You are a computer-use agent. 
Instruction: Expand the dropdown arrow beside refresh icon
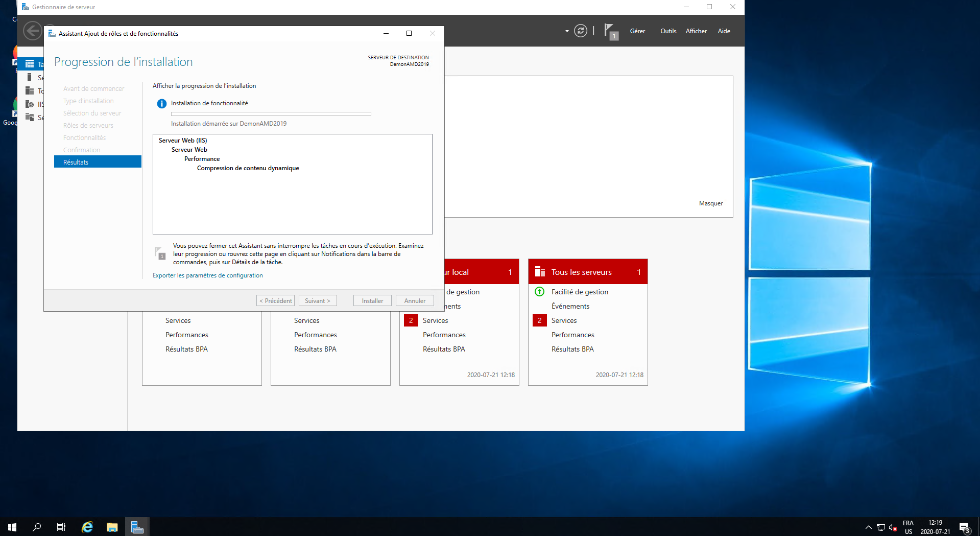click(567, 31)
